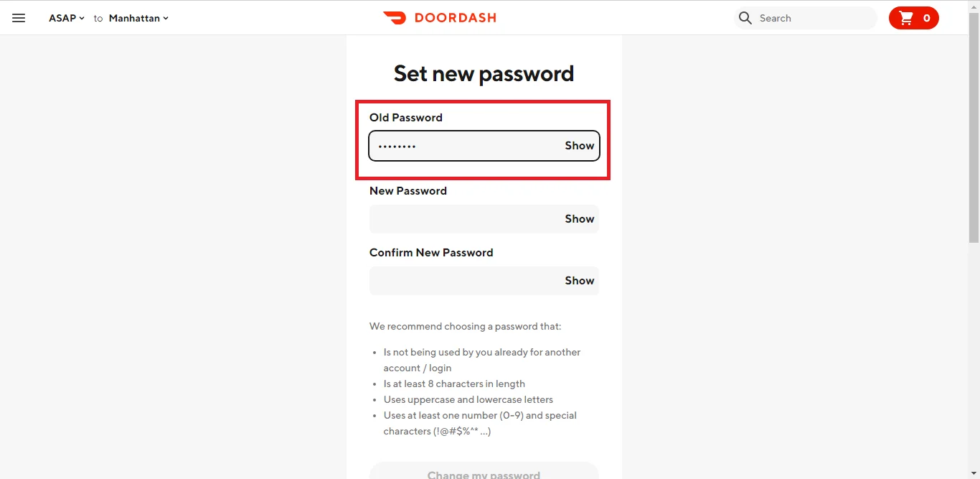Click the New Password label

click(x=407, y=191)
